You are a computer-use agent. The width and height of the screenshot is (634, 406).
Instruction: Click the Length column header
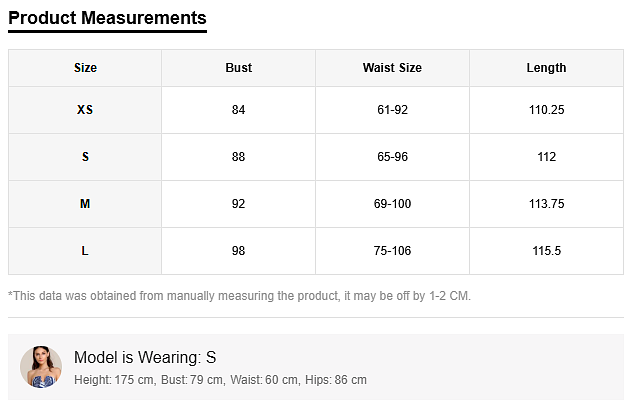click(546, 68)
